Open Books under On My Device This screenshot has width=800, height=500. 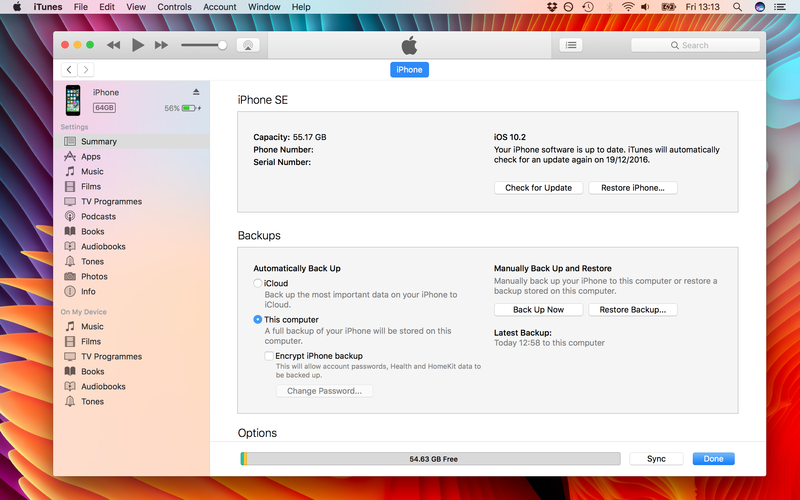(132, 371)
